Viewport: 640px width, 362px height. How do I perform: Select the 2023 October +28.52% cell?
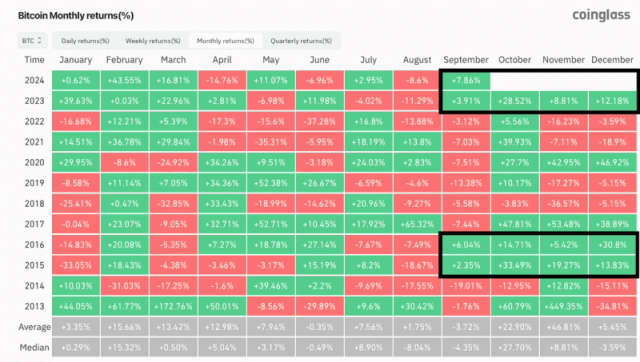pos(515,101)
